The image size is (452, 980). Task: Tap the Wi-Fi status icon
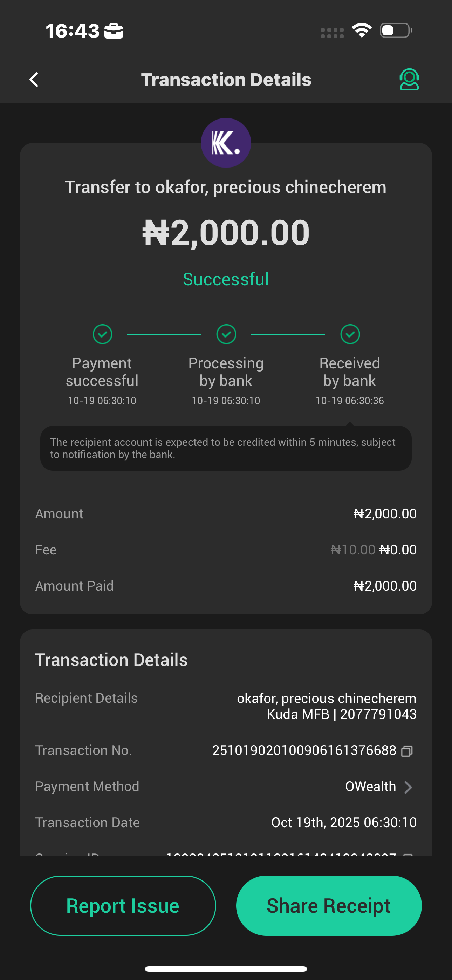click(x=362, y=30)
